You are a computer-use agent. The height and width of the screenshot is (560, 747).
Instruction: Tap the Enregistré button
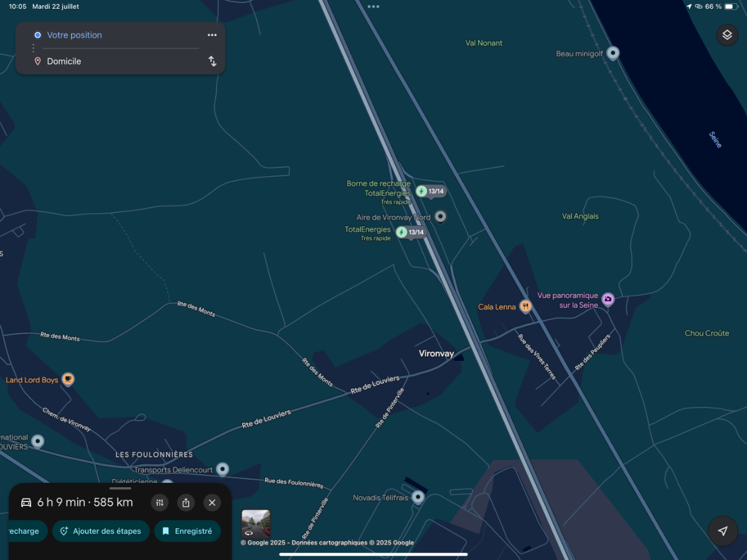tap(187, 531)
